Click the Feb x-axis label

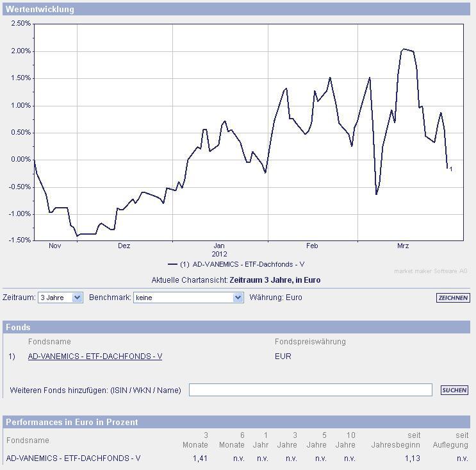click(312, 246)
